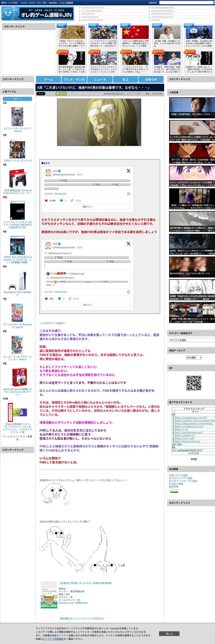Image resolution: width=215 pixels, height=644 pixels.
Task: Open お気に入りに追加 link
Action: pos(178,475)
